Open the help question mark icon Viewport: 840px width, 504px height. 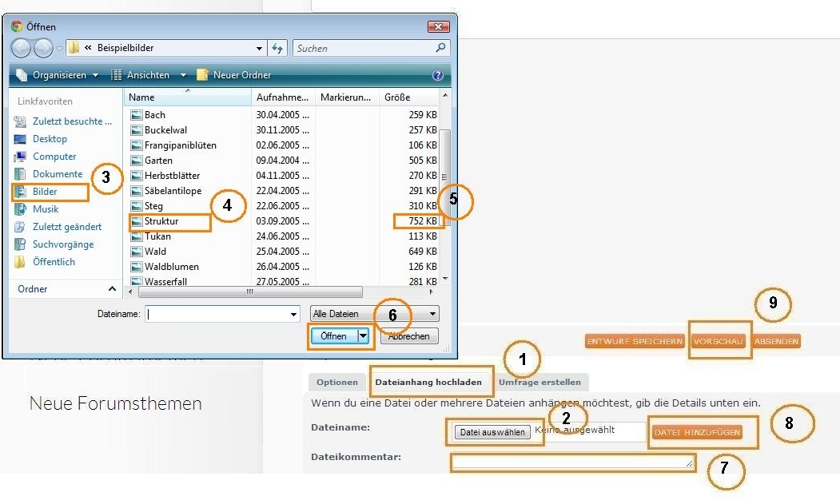[437, 75]
